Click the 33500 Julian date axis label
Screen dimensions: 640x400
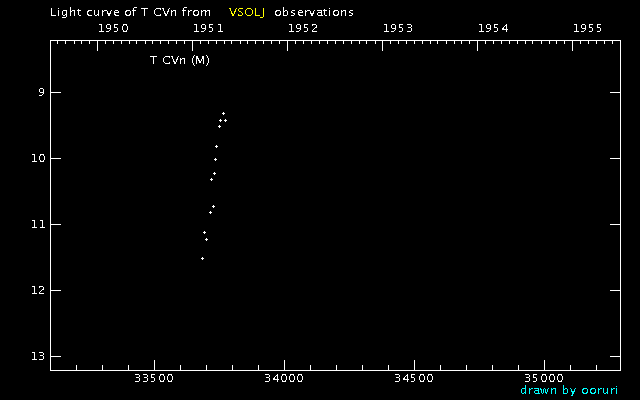(x=153, y=379)
